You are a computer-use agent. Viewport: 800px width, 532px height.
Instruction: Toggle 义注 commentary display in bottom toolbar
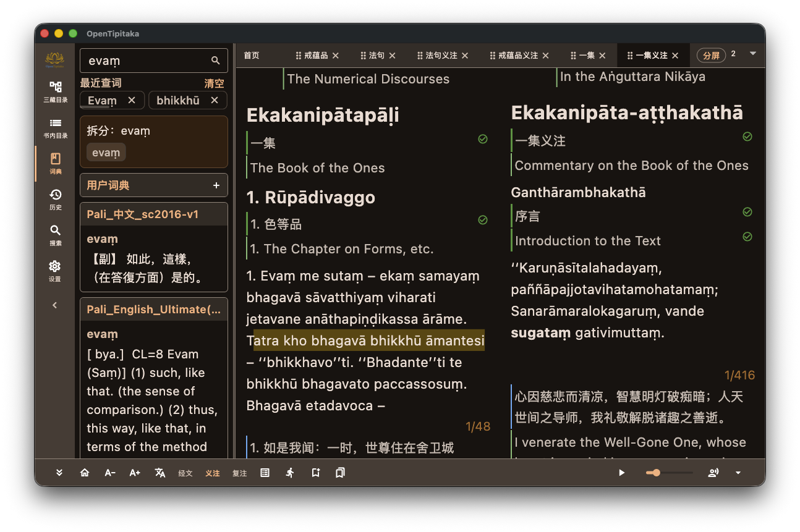point(212,473)
